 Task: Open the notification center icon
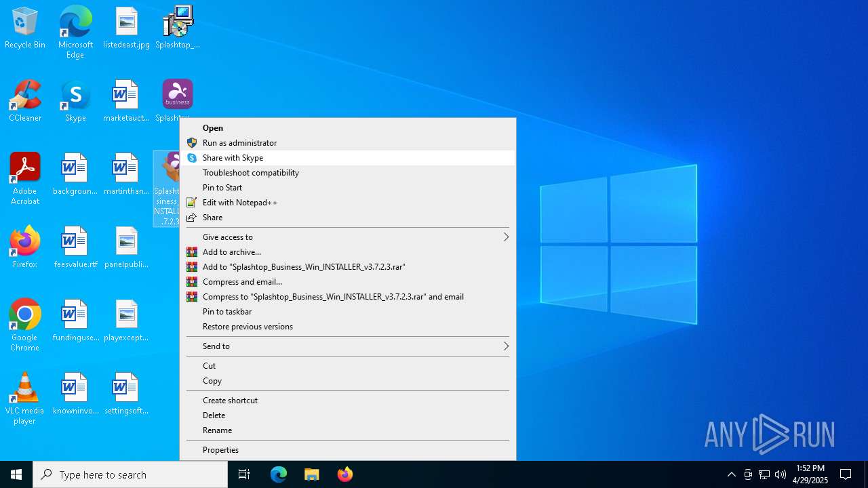click(x=846, y=474)
